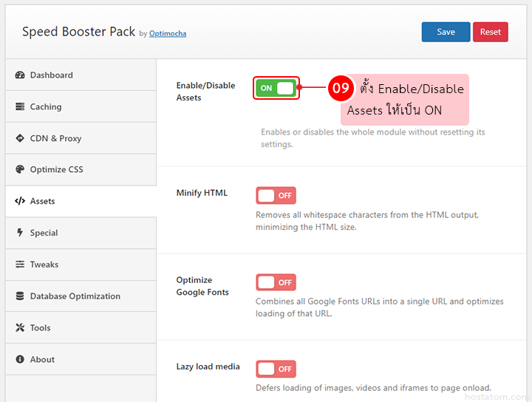
Task: Click the Dashboard gauge icon in sidebar
Action: (x=20, y=75)
